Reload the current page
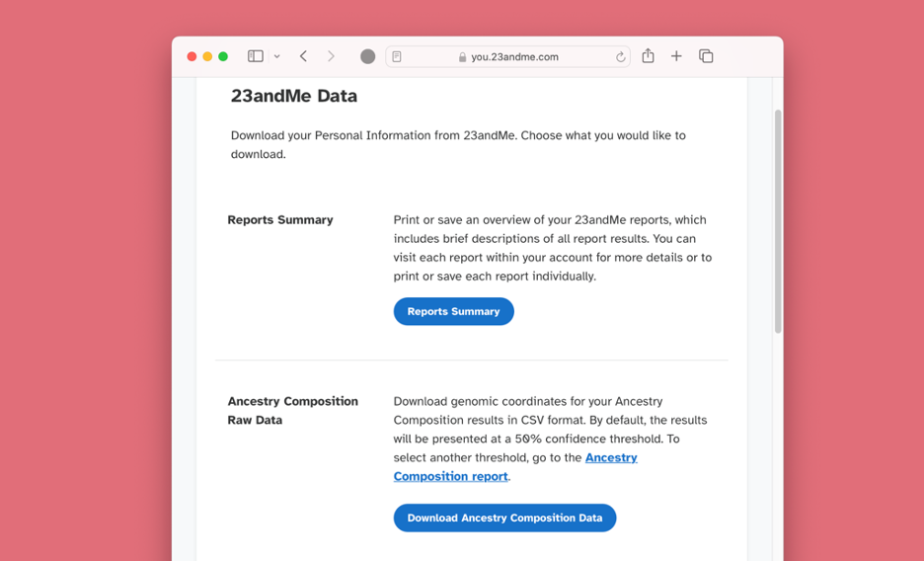This screenshot has height=561, width=924. coord(620,57)
